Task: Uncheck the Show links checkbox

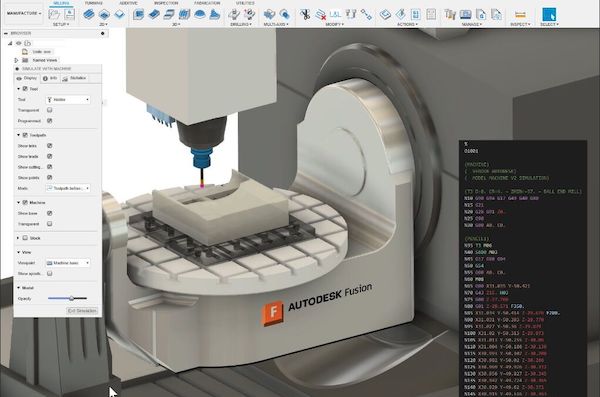Action: coord(49,146)
